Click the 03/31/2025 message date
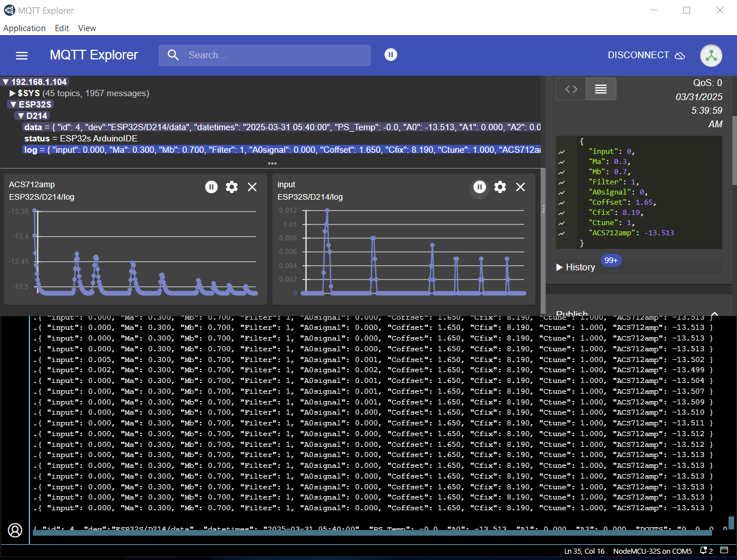This screenshot has height=560, width=737. point(699,97)
